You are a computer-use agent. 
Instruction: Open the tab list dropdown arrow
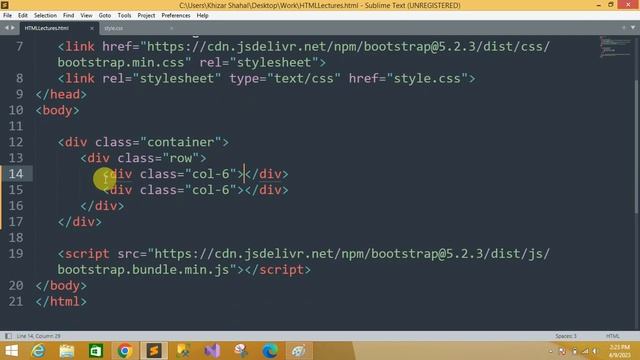633,28
